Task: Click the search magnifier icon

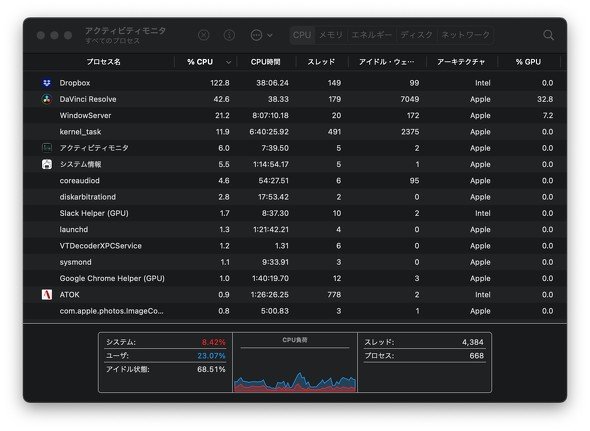Action: click(x=549, y=35)
